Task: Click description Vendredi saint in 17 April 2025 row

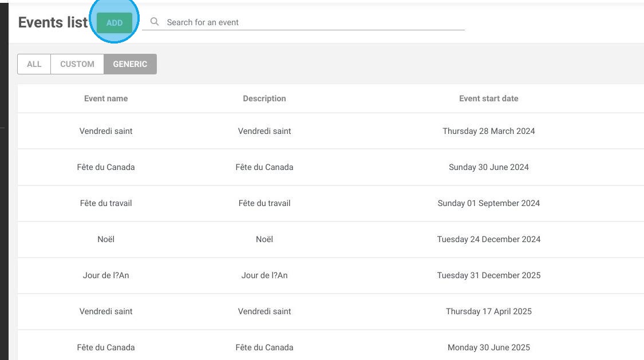Action: tap(264, 311)
